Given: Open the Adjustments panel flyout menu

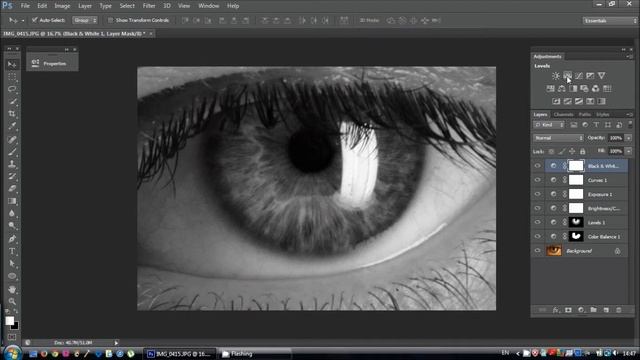Looking at the screenshot, I should pos(629,57).
